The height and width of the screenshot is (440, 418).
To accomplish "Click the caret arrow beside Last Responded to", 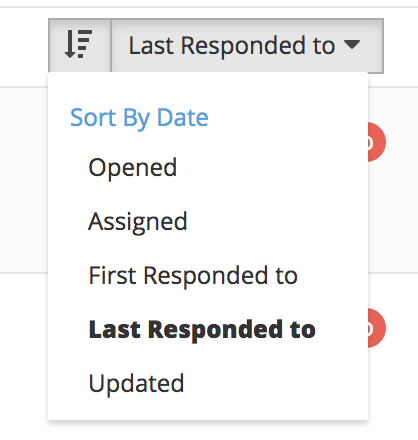I will [x=352, y=44].
